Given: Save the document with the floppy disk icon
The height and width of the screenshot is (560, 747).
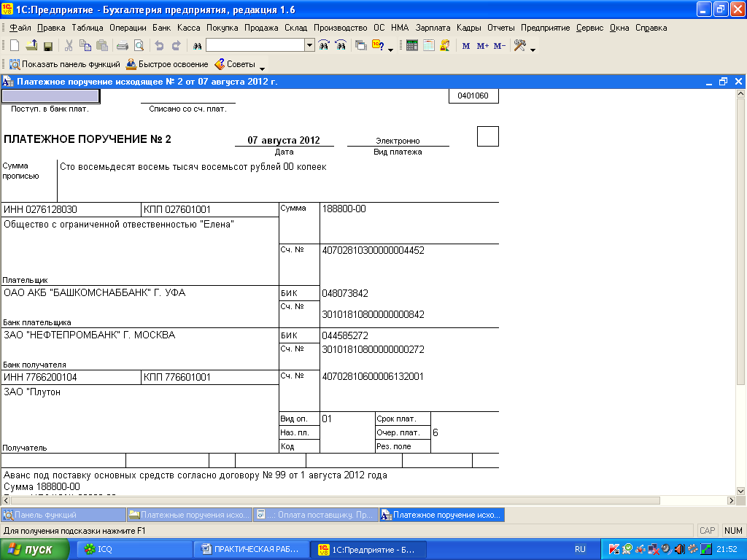Looking at the screenshot, I should (47, 46).
